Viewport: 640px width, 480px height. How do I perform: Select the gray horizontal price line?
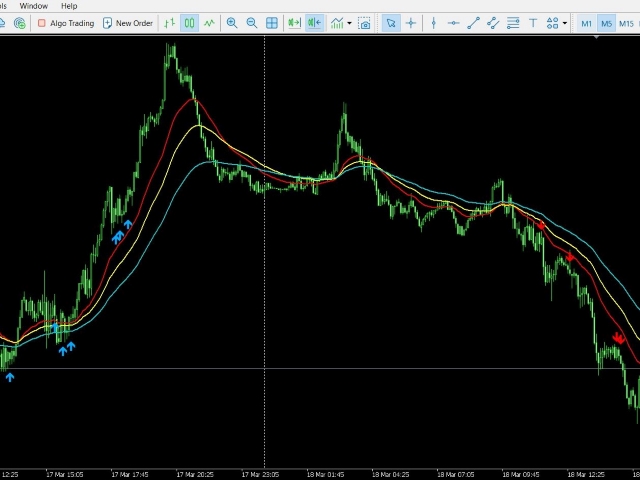click(x=320, y=369)
